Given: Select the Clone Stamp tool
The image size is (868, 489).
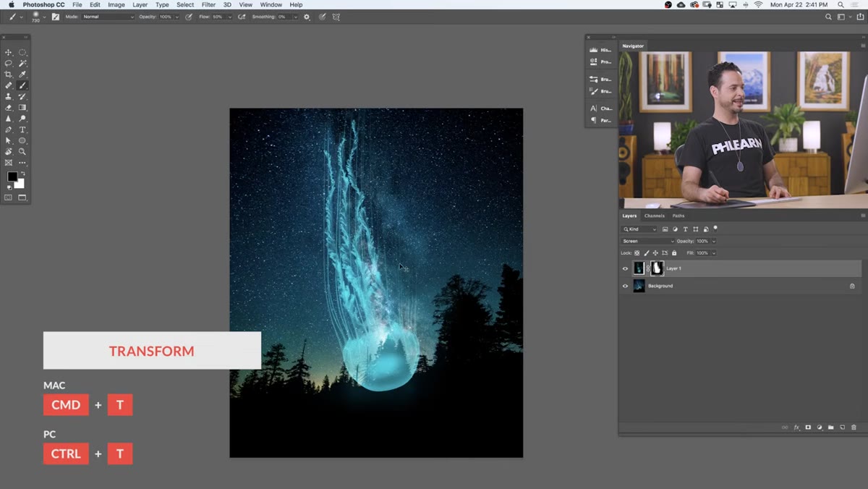Looking at the screenshot, I should tap(9, 96).
